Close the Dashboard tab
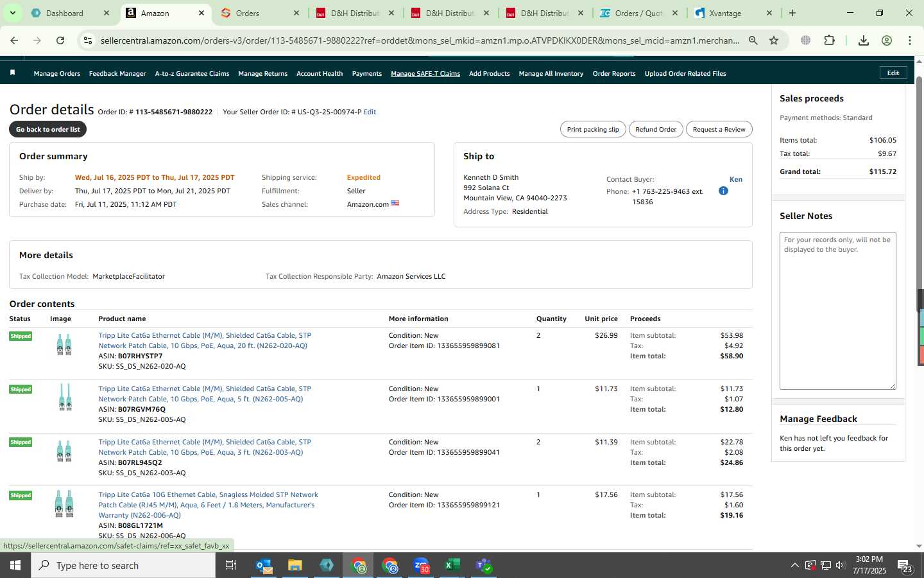The image size is (924, 578). coord(107,13)
